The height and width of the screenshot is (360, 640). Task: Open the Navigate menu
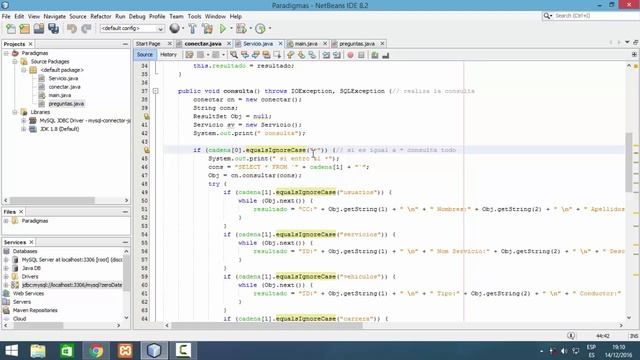coord(55,16)
